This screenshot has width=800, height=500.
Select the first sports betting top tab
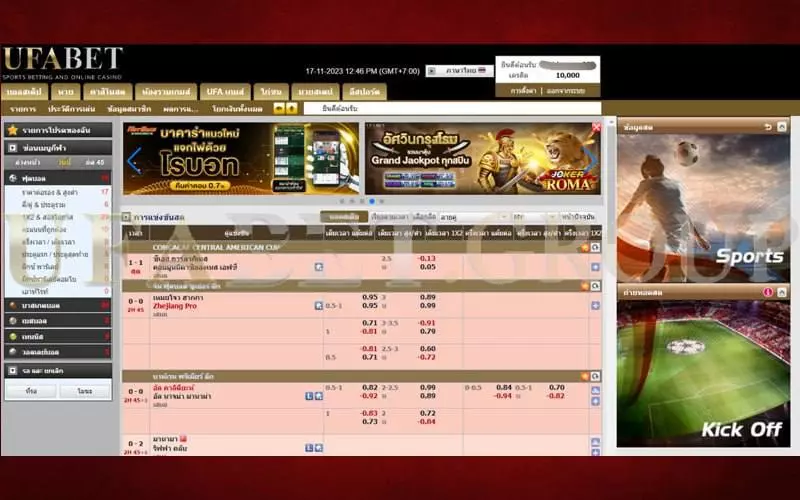point(23,91)
